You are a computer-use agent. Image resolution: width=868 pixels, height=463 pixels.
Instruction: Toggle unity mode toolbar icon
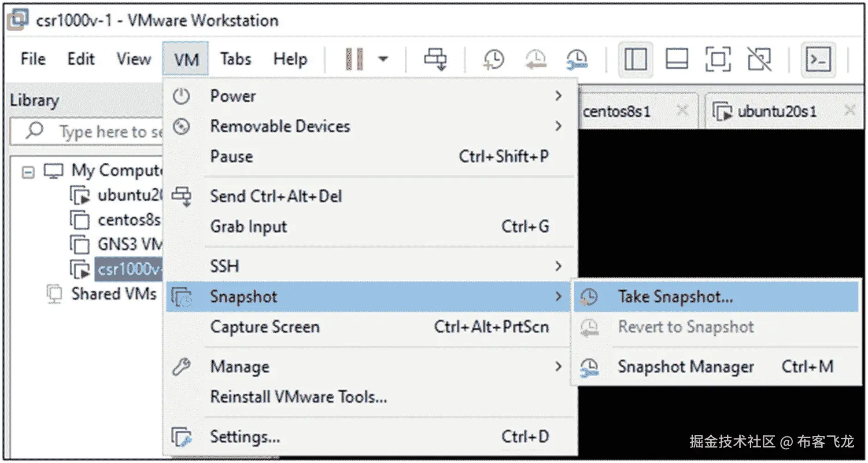point(759,59)
